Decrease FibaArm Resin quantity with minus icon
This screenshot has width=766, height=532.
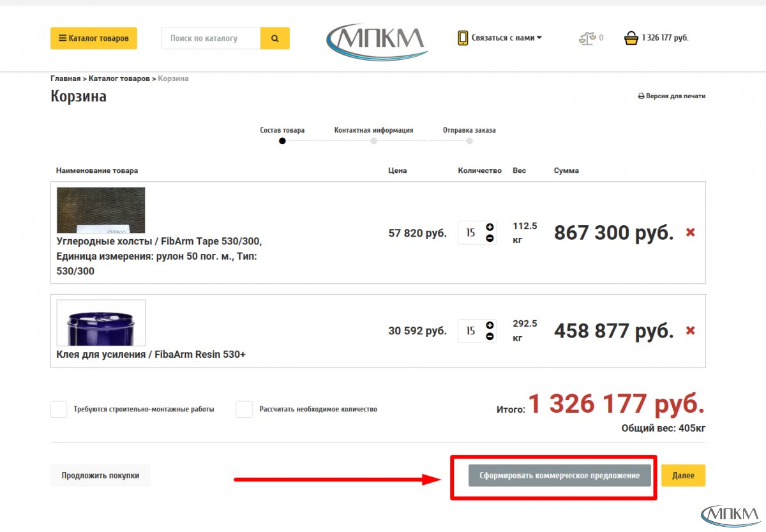coord(490,337)
